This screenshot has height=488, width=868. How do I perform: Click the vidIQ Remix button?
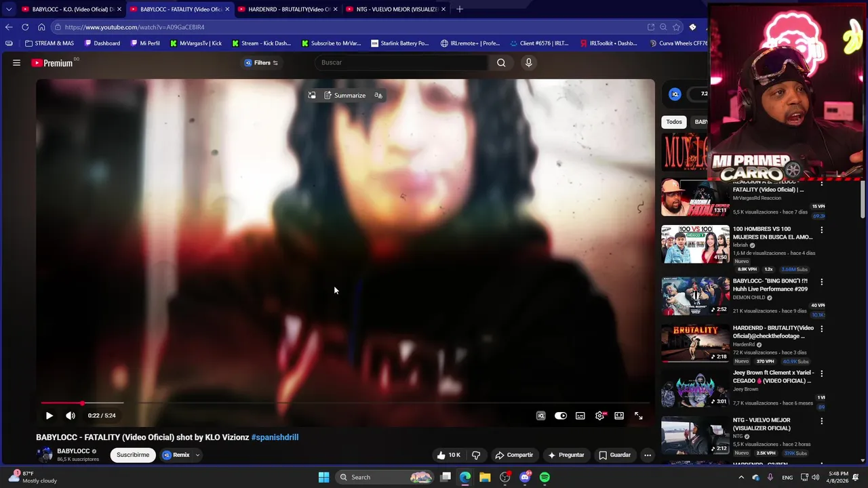[x=176, y=455]
